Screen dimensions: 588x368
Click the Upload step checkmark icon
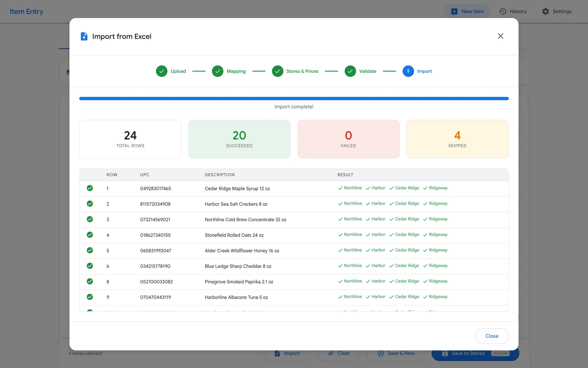tap(162, 71)
